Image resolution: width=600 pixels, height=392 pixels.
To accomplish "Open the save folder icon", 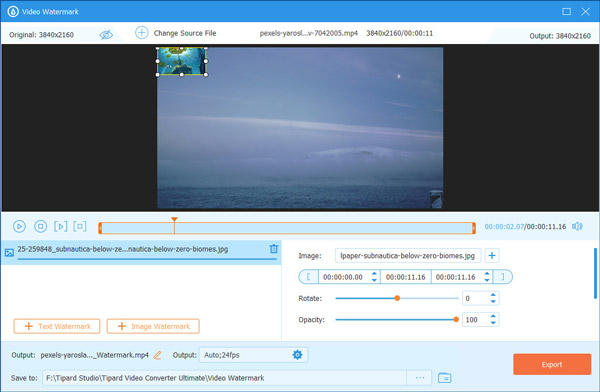I will (x=444, y=378).
